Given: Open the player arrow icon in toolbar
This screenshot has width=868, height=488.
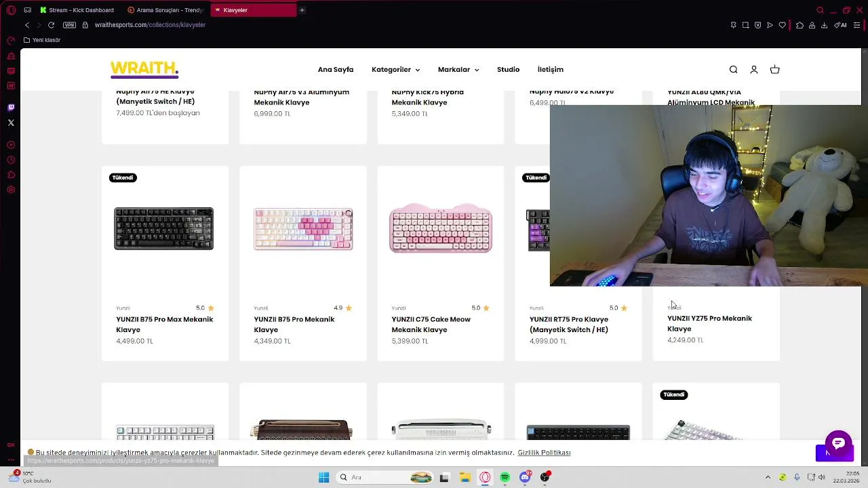Looking at the screenshot, I should pyautogui.click(x=770, y=25).
